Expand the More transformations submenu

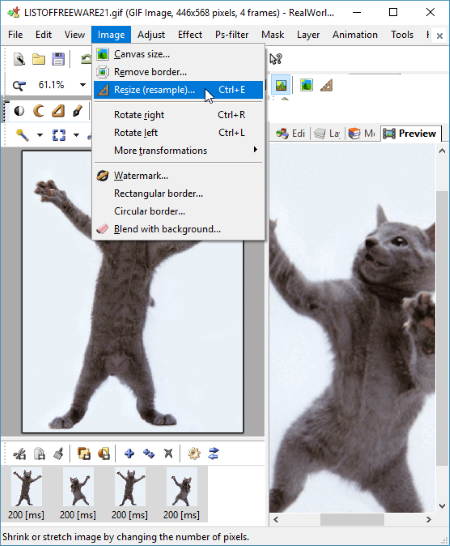point(178,150)
